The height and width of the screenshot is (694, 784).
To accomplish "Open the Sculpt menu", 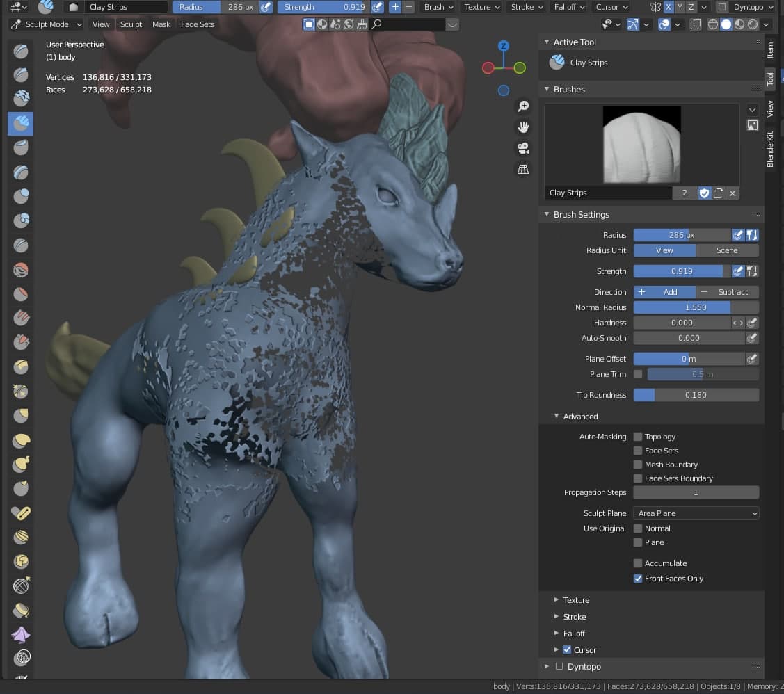I will click(131, 24).
